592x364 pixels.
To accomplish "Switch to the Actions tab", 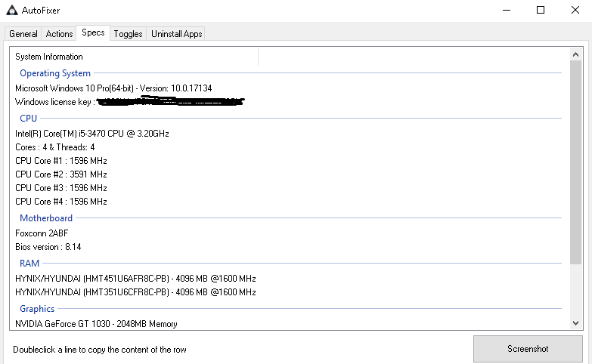I will coord(59,34).
